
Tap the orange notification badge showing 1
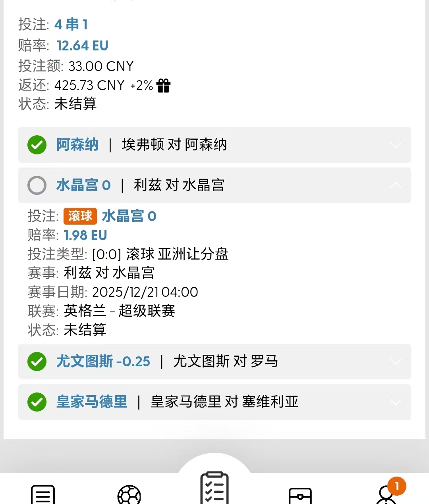click(396, 486)
